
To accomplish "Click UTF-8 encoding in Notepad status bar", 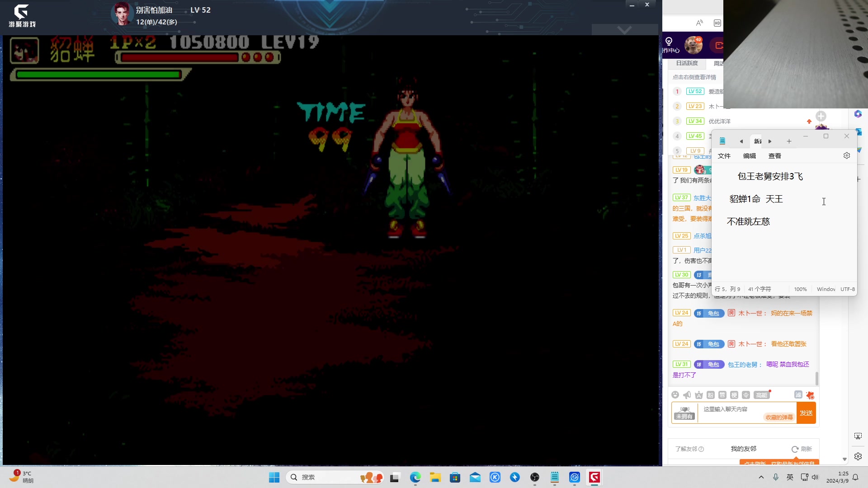I will coord(848,289).
